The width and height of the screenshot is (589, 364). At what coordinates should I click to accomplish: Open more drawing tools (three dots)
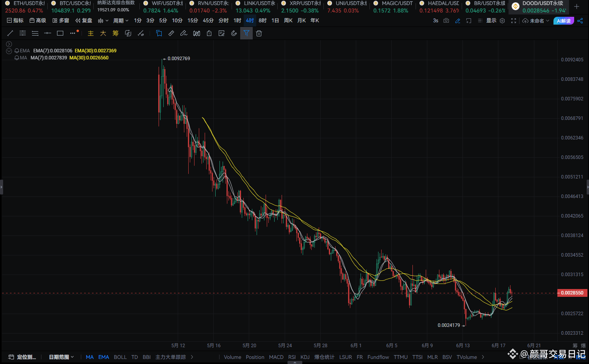click(73, 34)
